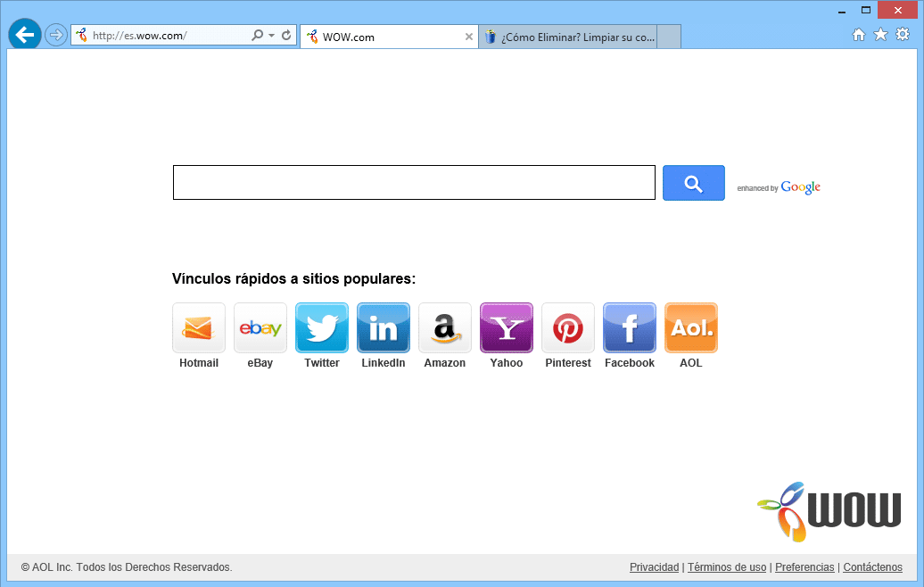Click the Yahoo text label

(x=507, y=363)
